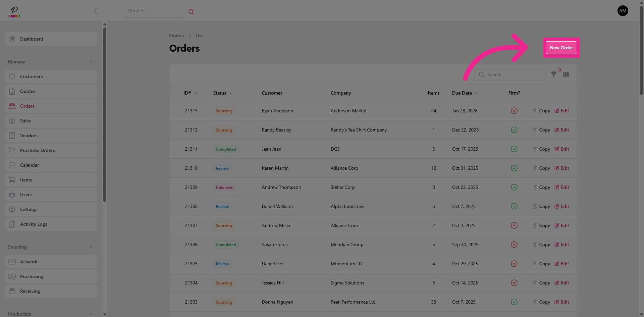Click the Orders breadcrumb link
This screenshot has width=644, height=317.
click(176, 36)
